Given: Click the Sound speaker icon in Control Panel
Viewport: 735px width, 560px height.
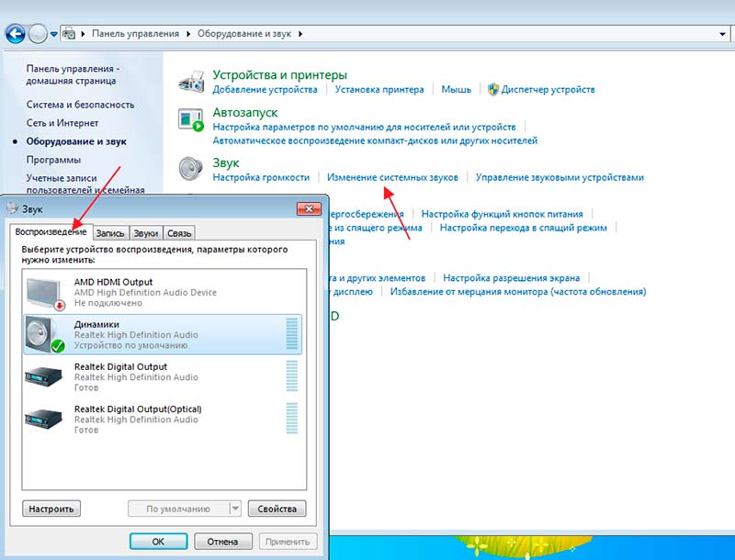Looking at the screenshot, I should [x=191, y=168].
